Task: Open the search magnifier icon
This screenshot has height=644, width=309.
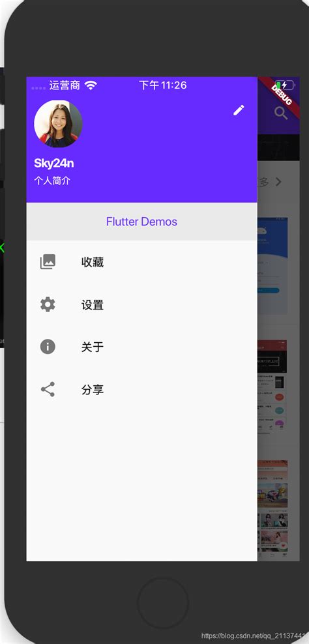Action: pyautogui.click(x=281, y=113)
